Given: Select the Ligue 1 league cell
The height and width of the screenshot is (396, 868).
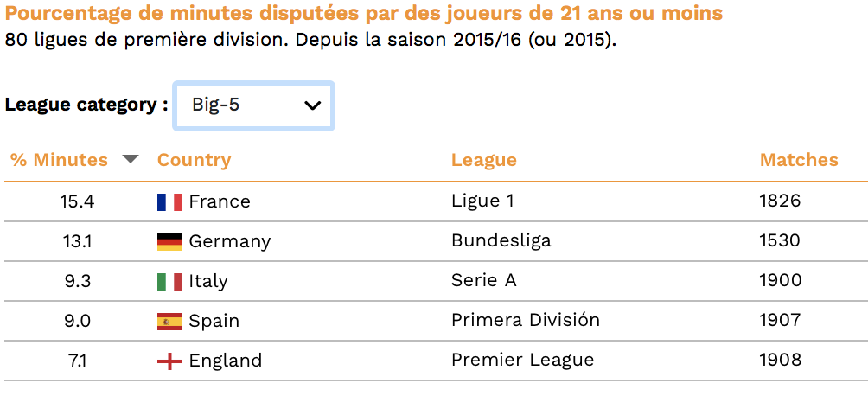Looking at the screenshot, I should point(482,201).
